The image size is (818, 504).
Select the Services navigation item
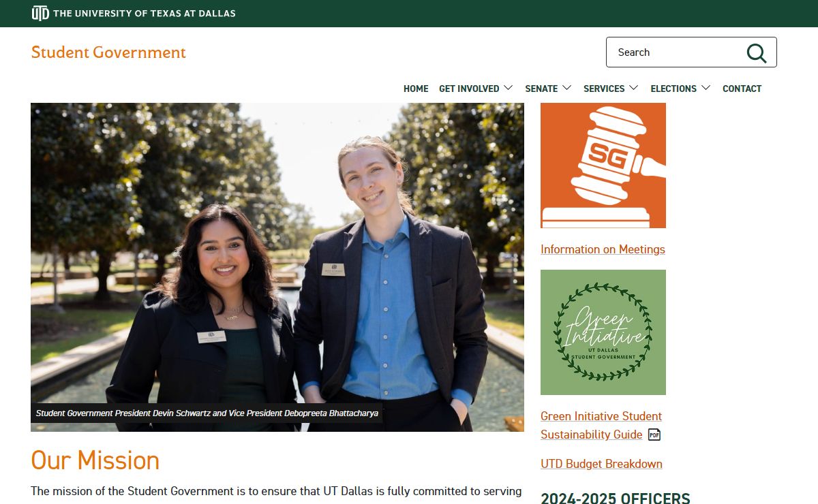(x=604, y=89)
